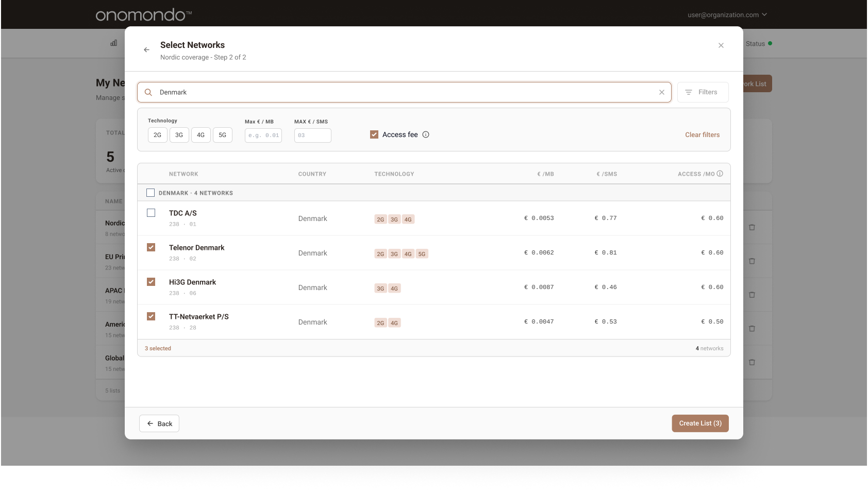The image size is (868, 493).
Task: Click the bar chart icon in the navigation bar
Action: pos(113,43)
